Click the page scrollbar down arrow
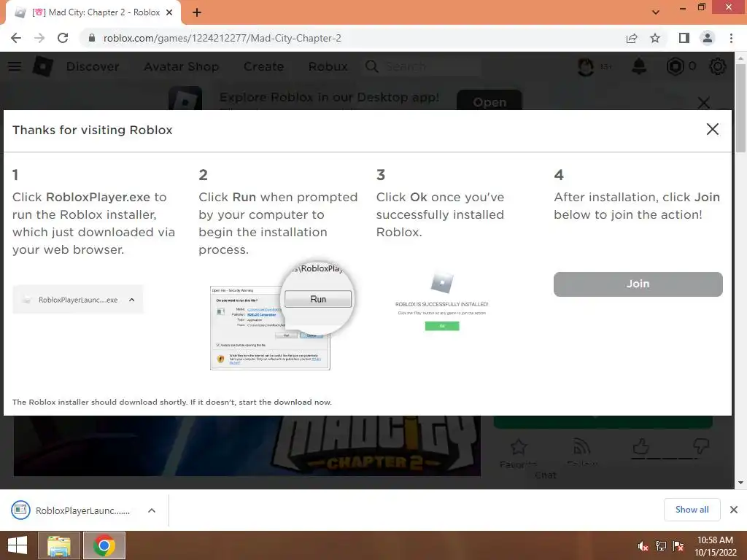Viewport: 747px width, 560px height. pos(740,483)
